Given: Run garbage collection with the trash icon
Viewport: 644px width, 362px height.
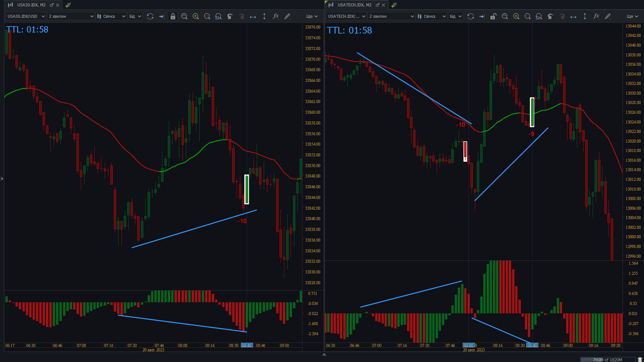Looking at the screenshot, I should coord(640,360).
